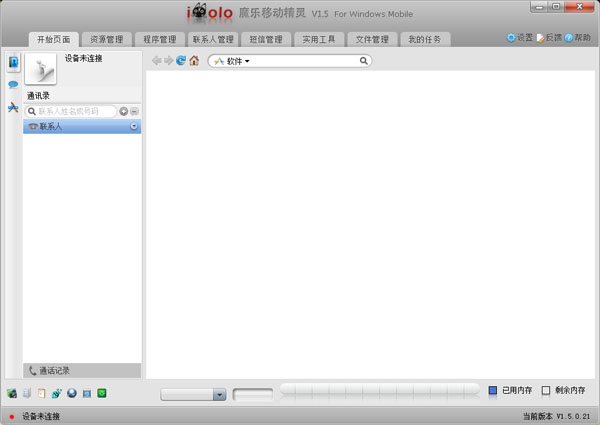Maximize the window
The height and width of the screenshot is (425, 600).
(556, 7)
